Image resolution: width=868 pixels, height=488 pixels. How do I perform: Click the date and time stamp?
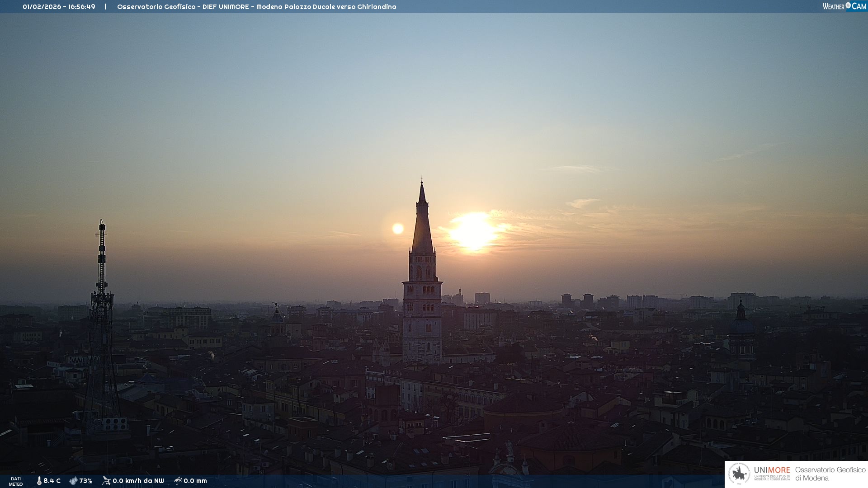[x=59, y=7]
